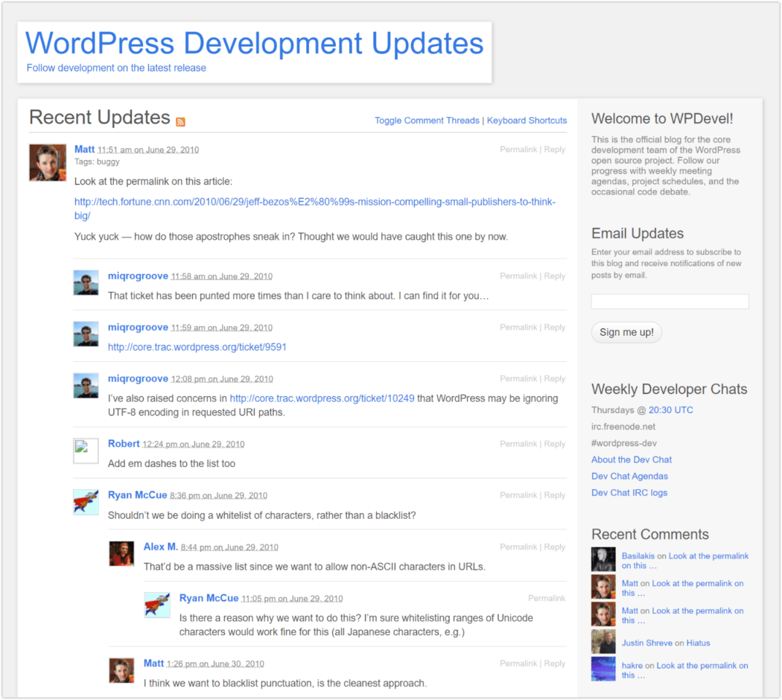
Task: Click Alex M.'s avatar in the comment thread
Action: coord(121,553)
